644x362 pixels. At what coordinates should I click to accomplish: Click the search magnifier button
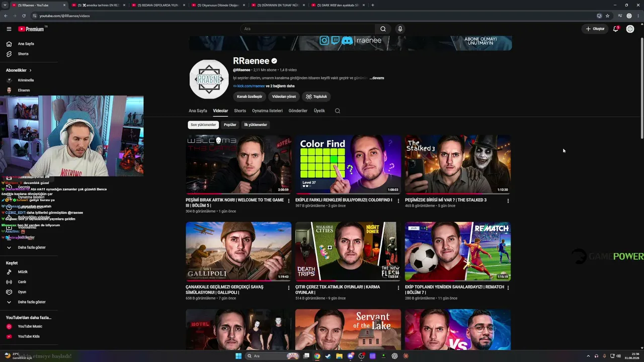(x=383, y=29)
